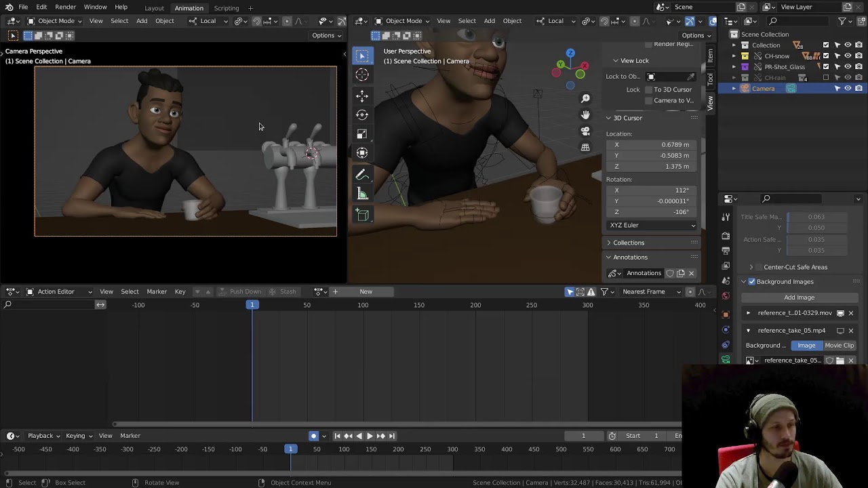Select the Scale tool
Screen dimensions: 868x488
(x=362, y=134)
